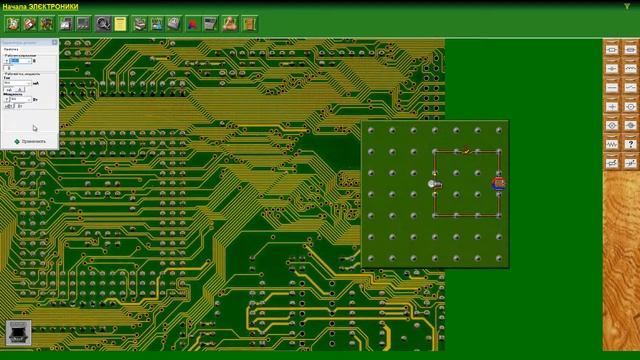Image resolution: width=640 pixels, height=360 pixels.
Task: Open the hollow diamond meter symbol drawer
Action: click(x=612, y=125)
